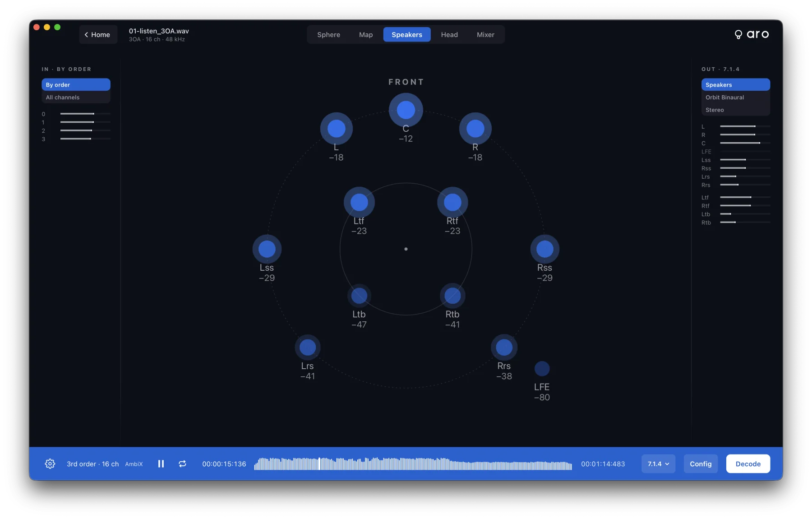812x519 pixels.
Task: Select the Rtb top-back speaker node
Action: [x=452, y=296]
